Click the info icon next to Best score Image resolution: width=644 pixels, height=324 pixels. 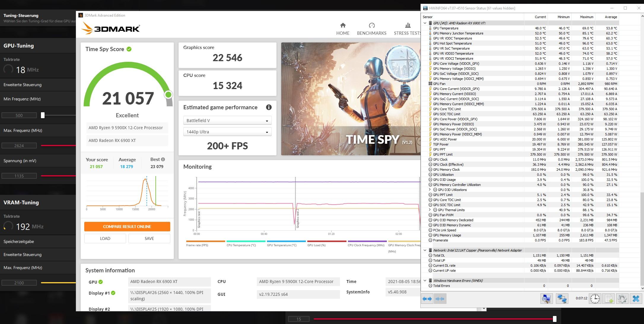pos(163,159)
